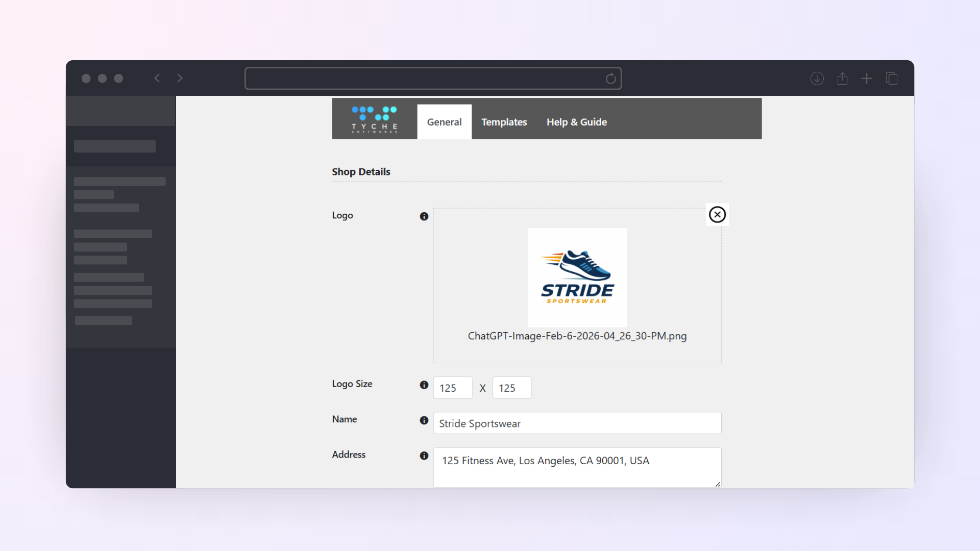The width and height of the screenshot is (980, 551).
Task: Go forward with browser forward arrow
Action: tap(180, 78)
